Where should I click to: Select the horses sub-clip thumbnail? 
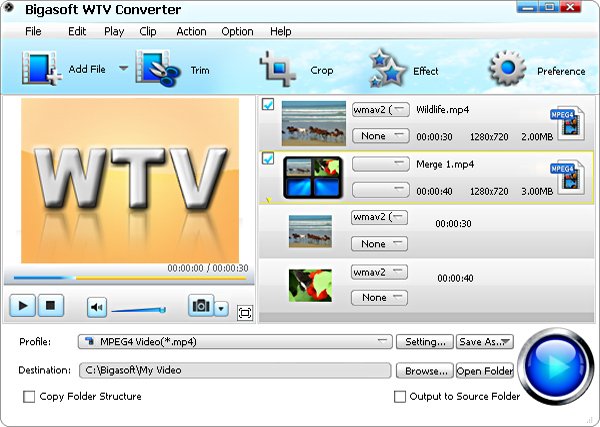[x=310, y=231]
